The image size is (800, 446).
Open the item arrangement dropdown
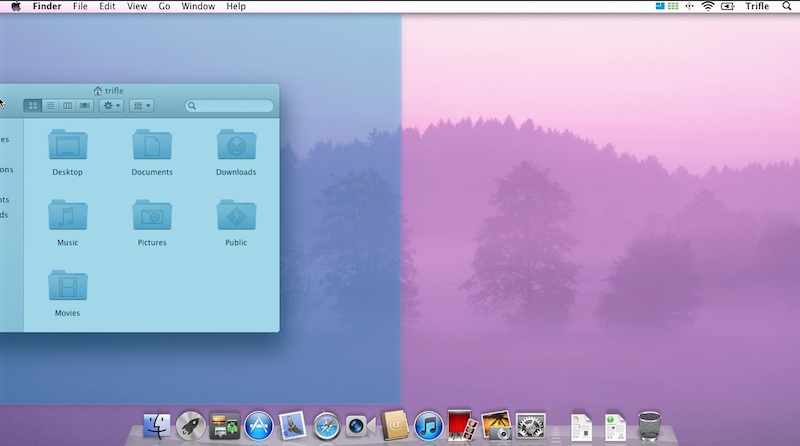click(x=142, y=106)
